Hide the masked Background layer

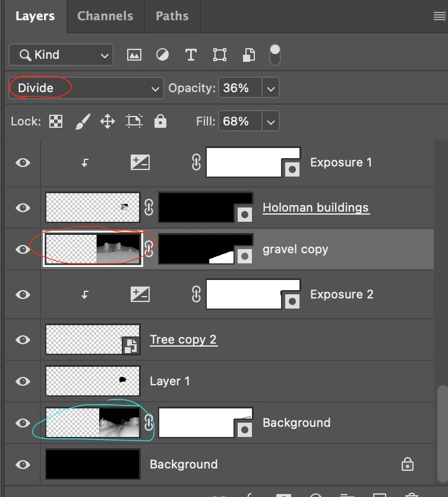tap(23, 423)
